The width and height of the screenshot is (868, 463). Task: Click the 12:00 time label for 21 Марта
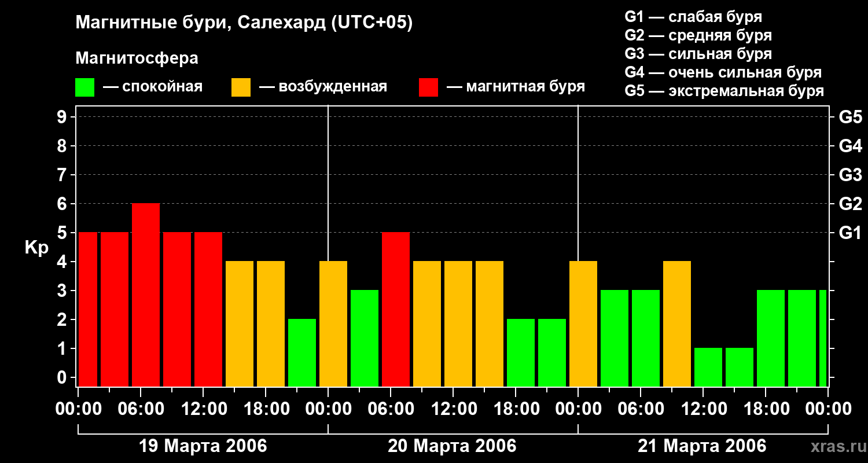tap(703, 409)
